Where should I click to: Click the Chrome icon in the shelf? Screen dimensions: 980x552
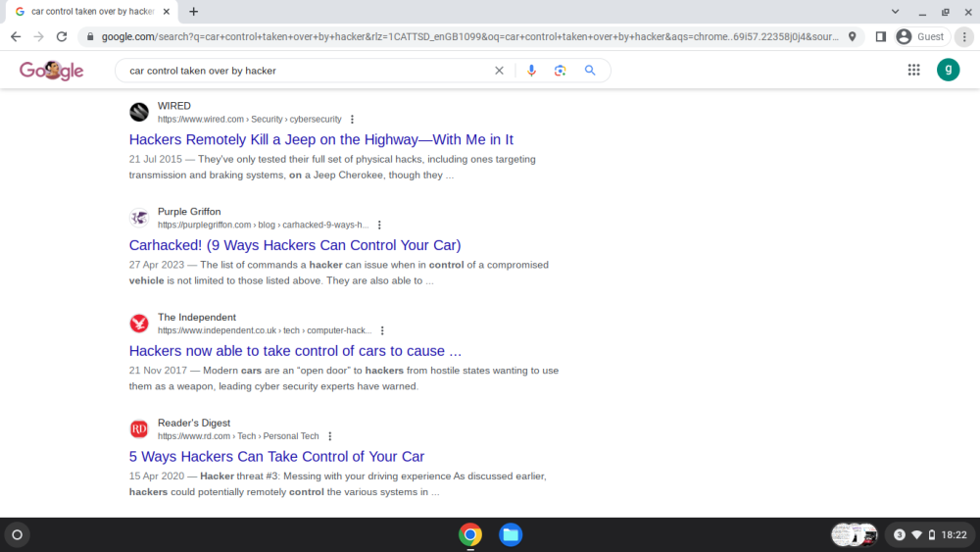click(x=470, y=534)
